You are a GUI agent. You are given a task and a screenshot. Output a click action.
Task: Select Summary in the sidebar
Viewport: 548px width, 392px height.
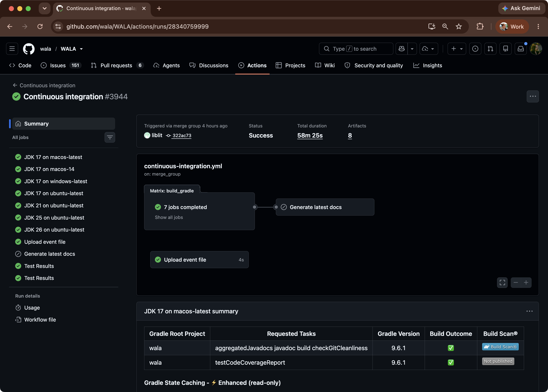tap(64, 124)
